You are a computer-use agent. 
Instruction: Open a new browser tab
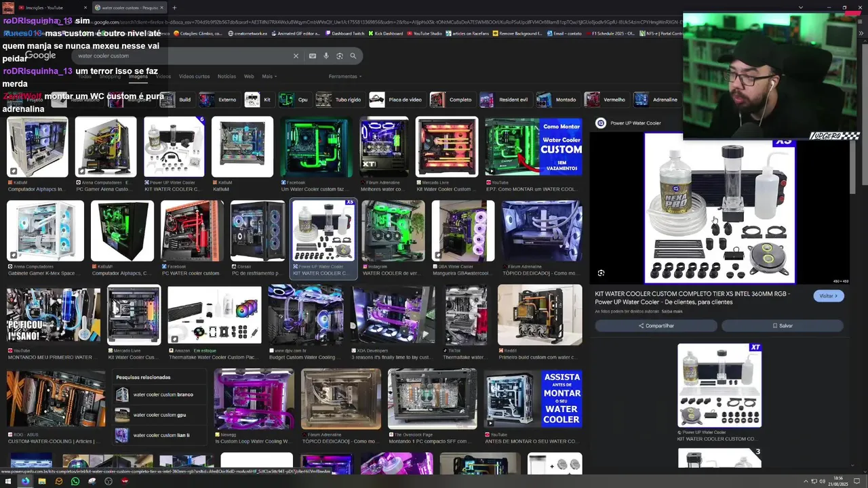pos(174,7)
